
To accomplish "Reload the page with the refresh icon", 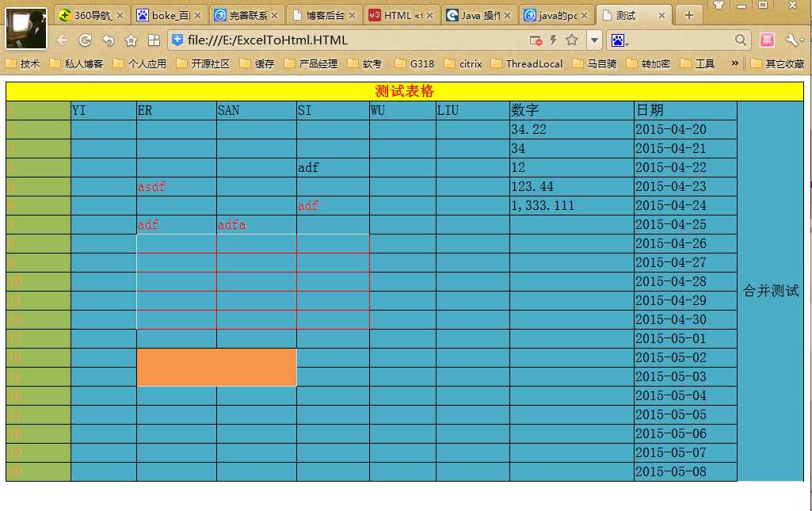I will [86, 40].
